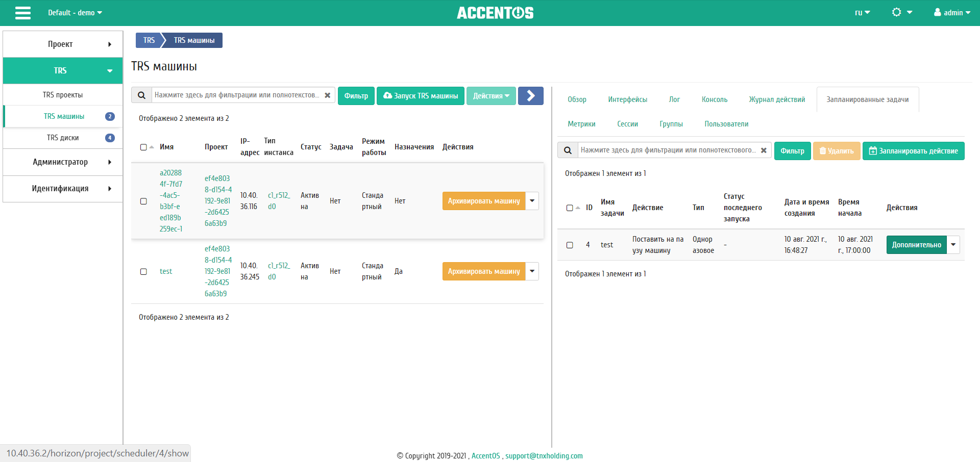Open instance type c1_r512_d0 in test row

[x=279, y=271]
